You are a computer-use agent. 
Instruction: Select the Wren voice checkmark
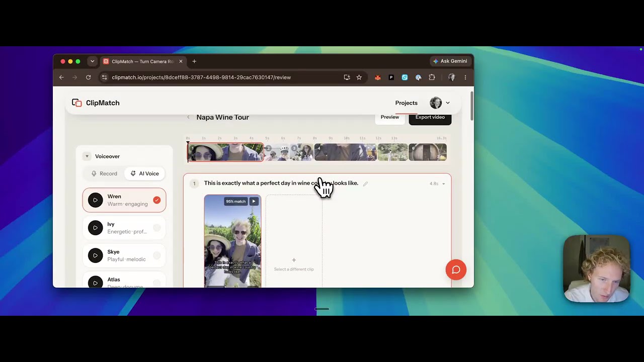tap(157, 200)
